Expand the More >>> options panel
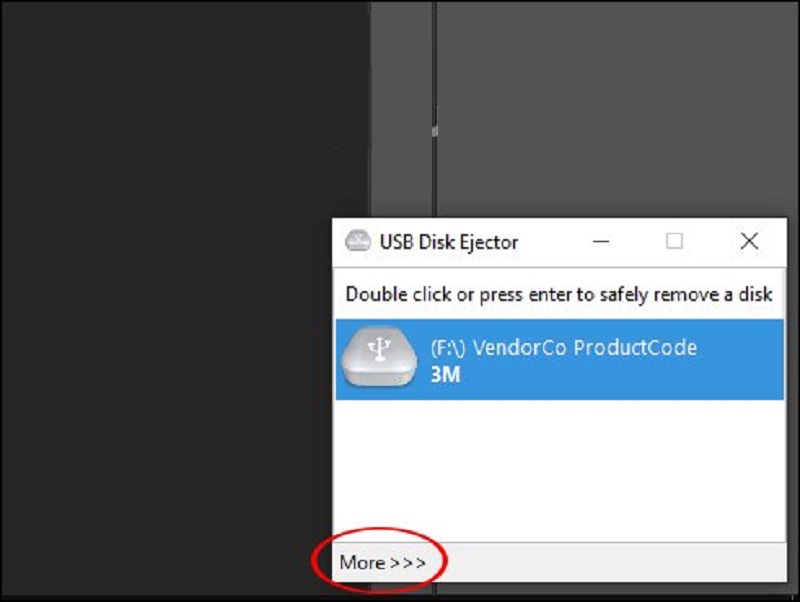800x602 pixels. [x=383, y=562]
